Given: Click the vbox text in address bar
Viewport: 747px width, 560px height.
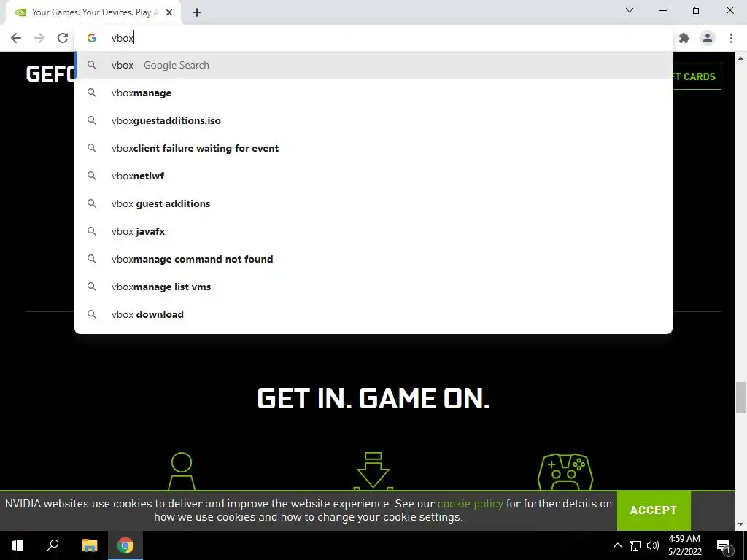Looking at the screenshot, I should pos(122,38).
